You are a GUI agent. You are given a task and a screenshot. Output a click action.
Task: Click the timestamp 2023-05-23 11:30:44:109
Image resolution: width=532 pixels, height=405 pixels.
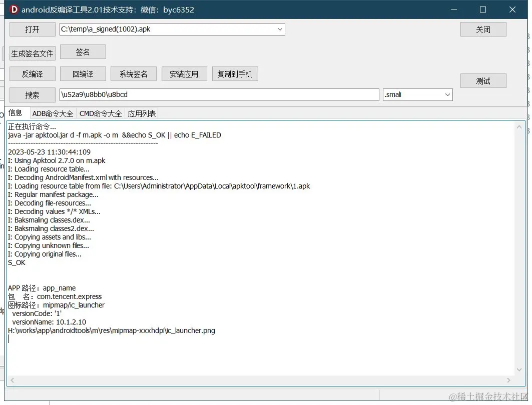[49, 152]
